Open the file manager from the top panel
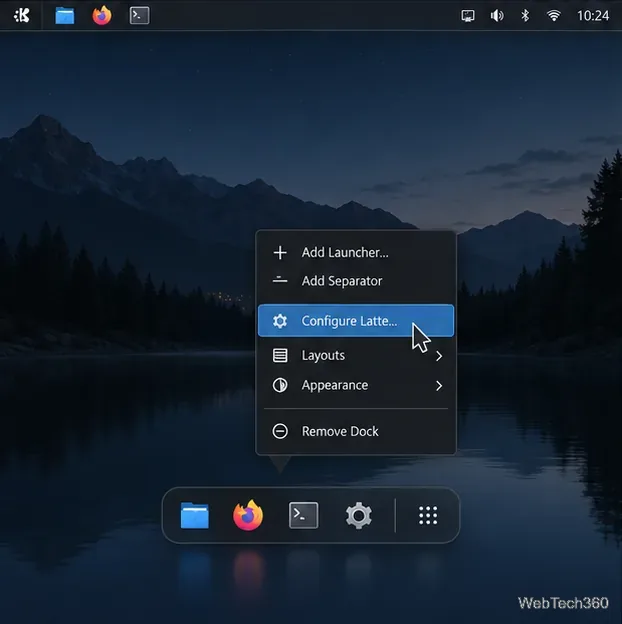The image size is (622, 624). pyautogui.click(x=64, y=16)
